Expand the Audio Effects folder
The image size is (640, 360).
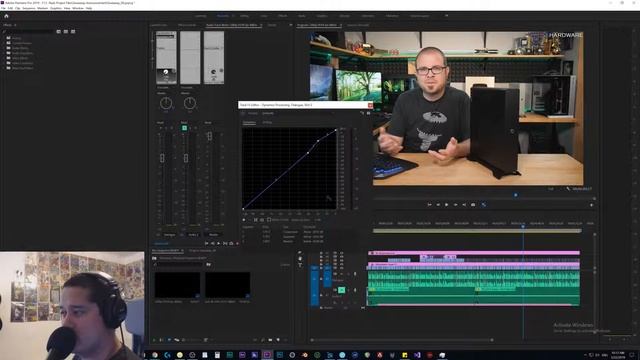tap(9, 48)
